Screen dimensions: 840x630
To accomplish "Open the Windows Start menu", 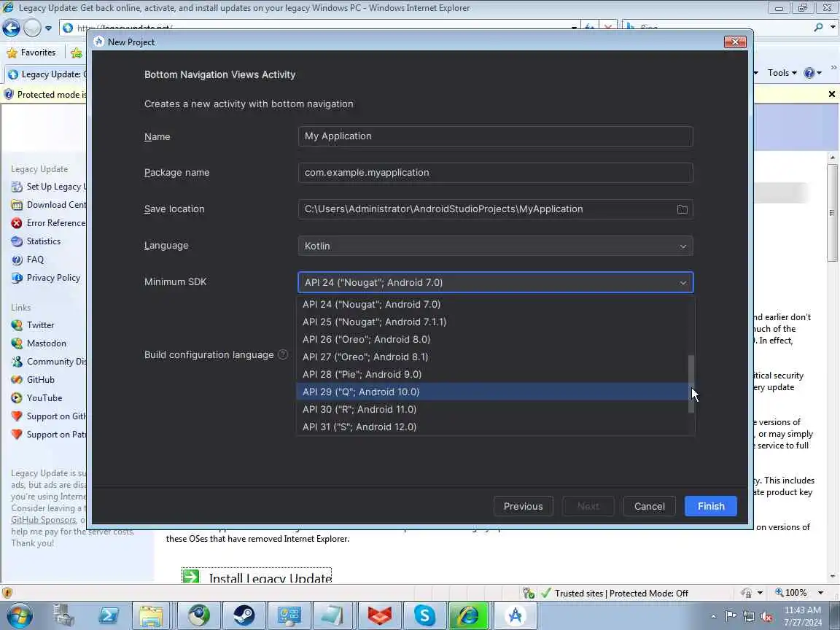I will tap(19, 615).
